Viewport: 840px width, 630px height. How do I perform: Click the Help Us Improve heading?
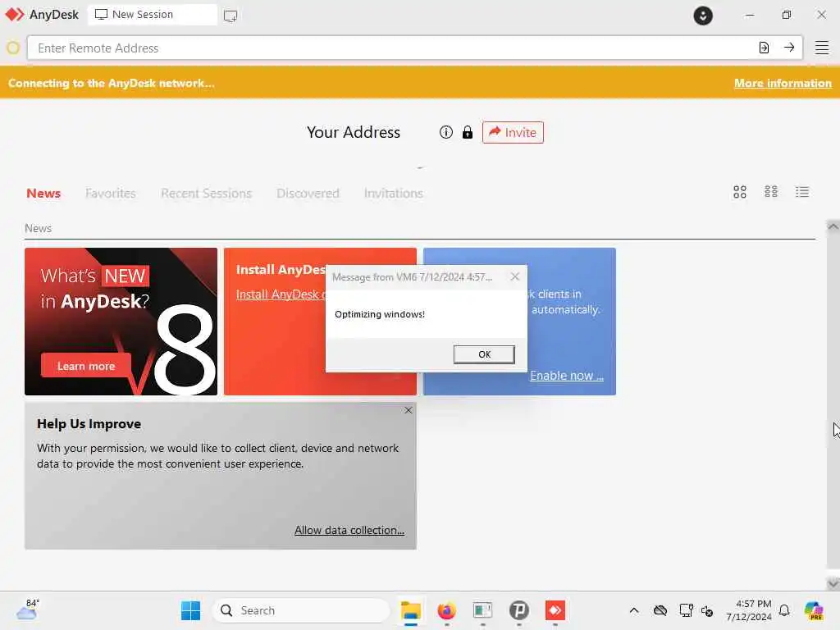tap(89, 424)
